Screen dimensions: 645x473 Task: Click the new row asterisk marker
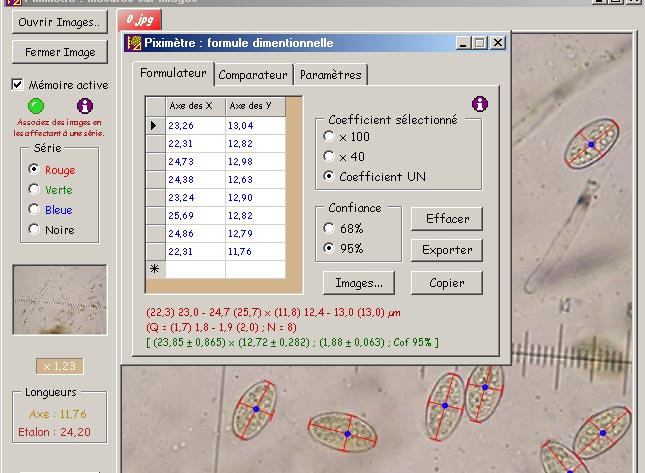(x=155, y=269)
